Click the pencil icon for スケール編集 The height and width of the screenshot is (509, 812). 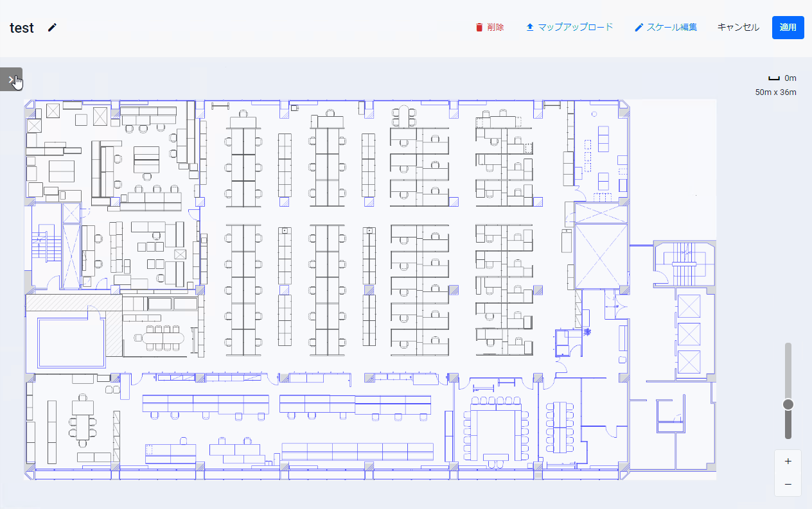pos(639,28)
